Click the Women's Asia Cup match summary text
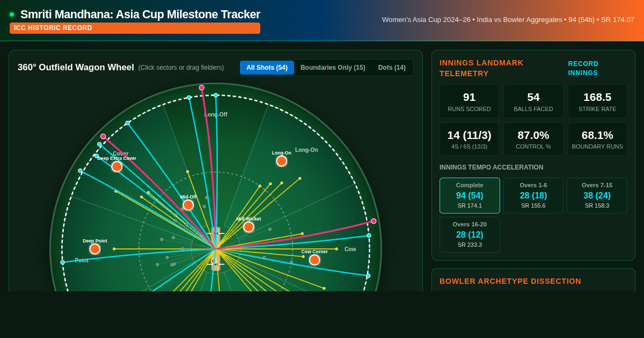 coord(508,19)
